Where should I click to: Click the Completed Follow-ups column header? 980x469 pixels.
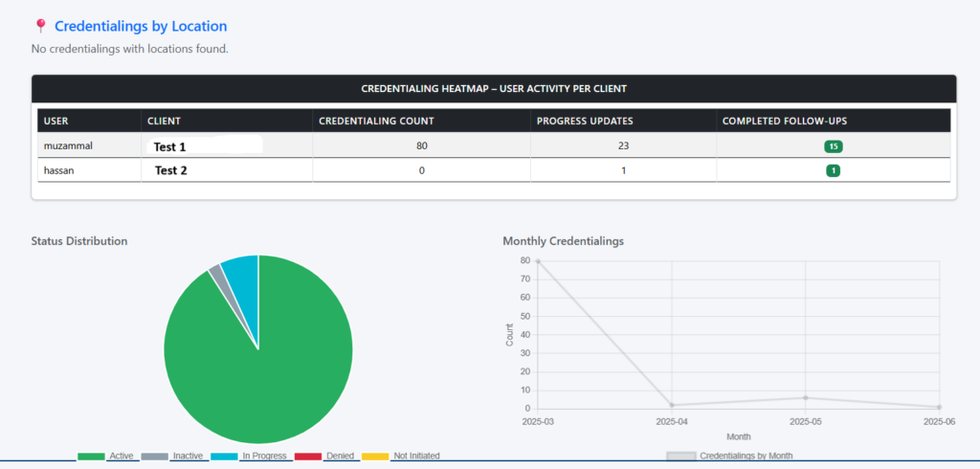click(x=784, y=121)
